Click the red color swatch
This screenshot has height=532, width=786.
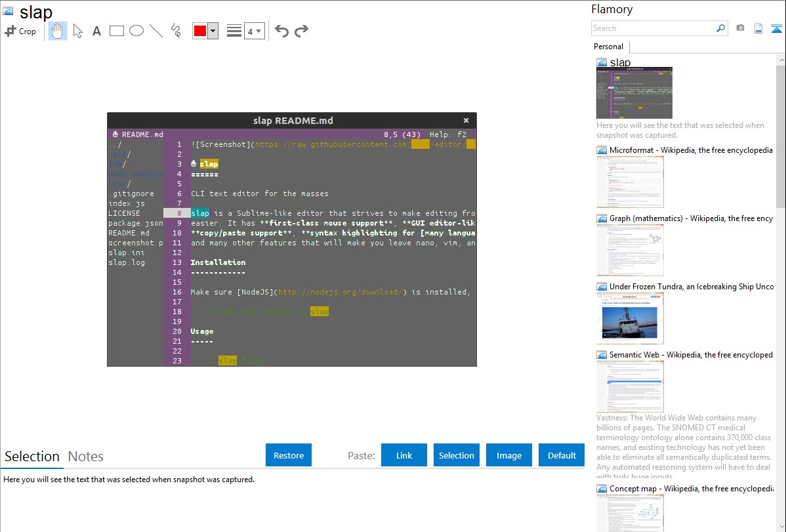[200, 31]
